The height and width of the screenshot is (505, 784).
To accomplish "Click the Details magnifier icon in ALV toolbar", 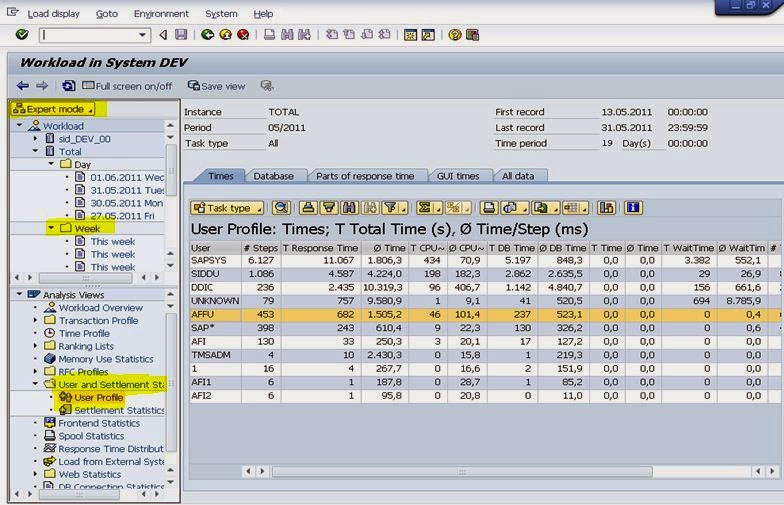I will tap(282, 208).
